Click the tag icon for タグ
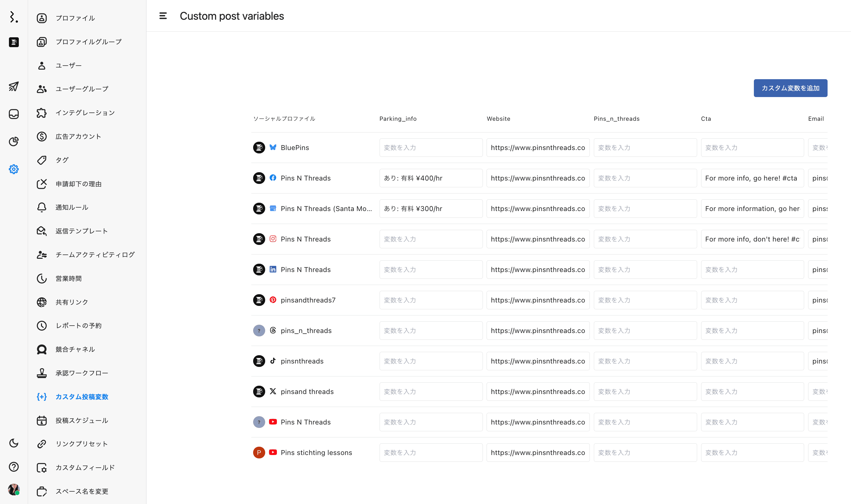 41,160
